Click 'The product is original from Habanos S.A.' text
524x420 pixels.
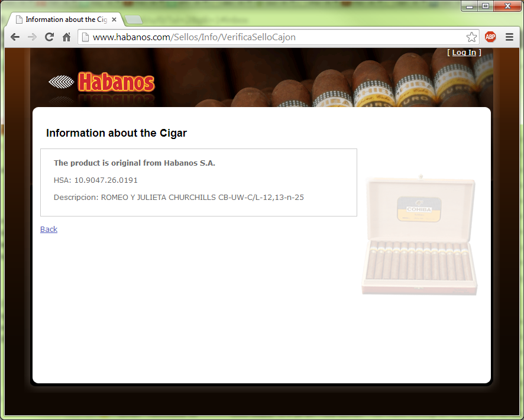coord(134,163)
